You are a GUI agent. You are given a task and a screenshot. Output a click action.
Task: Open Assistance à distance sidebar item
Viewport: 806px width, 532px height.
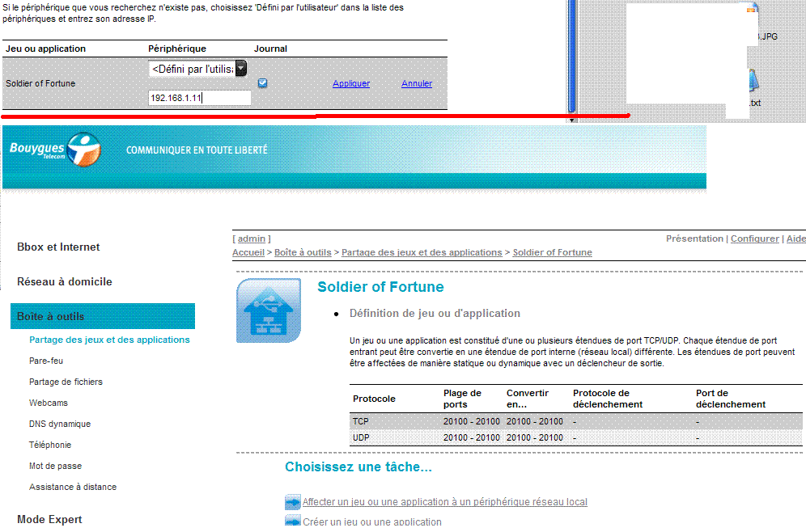point(73,487)
